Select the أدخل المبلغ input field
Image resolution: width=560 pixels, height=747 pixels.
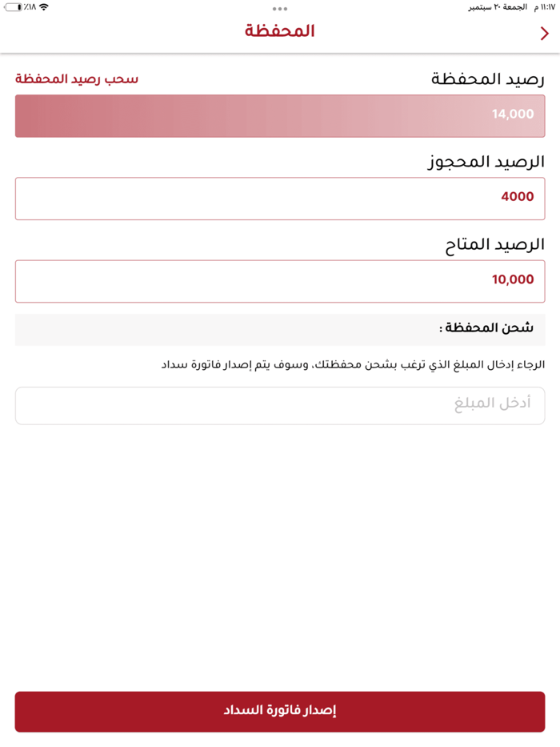(x=280, y=406)
